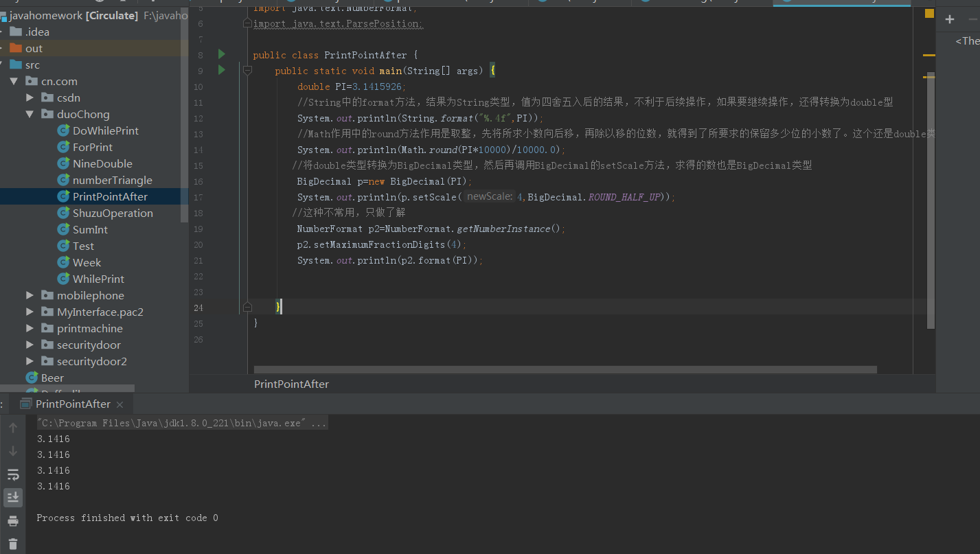Fold the import block at line 6
This screenshot has height=554, width=980.
click(247, 23)
